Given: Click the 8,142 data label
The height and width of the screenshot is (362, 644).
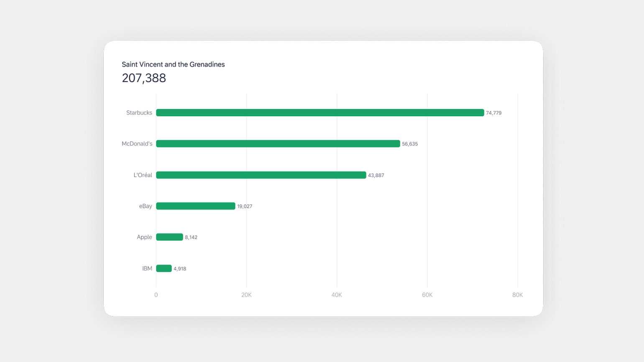Looking at the screenshot, I should [191, 237].
